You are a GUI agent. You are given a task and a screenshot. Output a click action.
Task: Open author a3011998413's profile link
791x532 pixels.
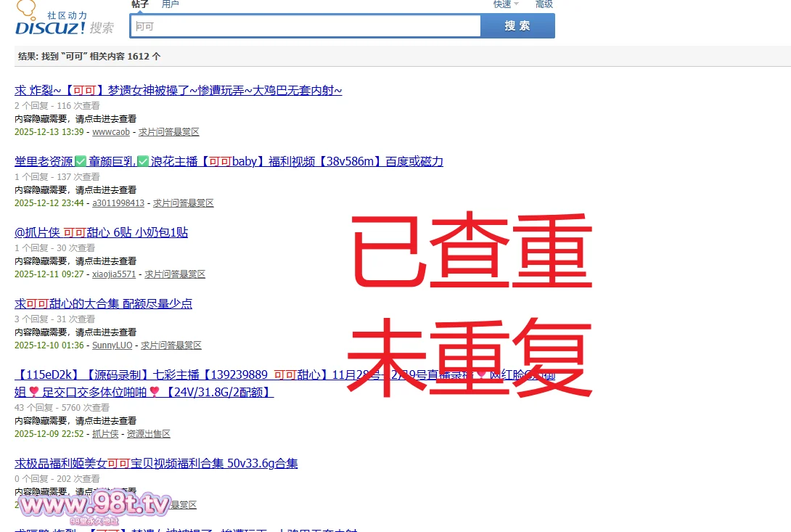[x=118, y=203]
